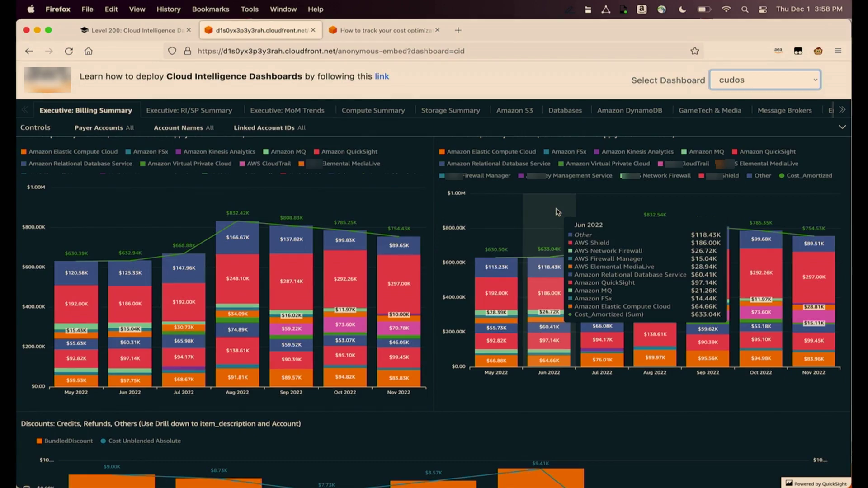Screen dimensions: 868x488
Task: Click the Firefox reload page icon
Action: coord(69,51)
